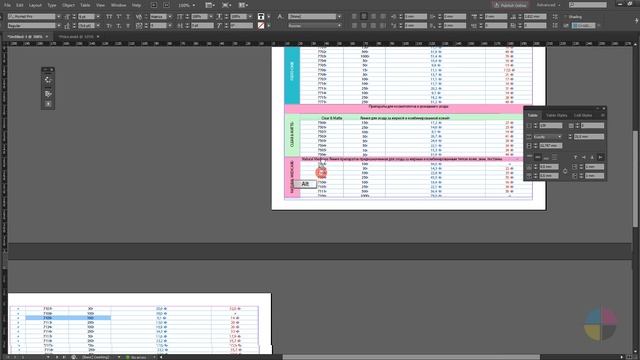
Task: Click the Rotate Text 90° icon
Action: [584, 157]
